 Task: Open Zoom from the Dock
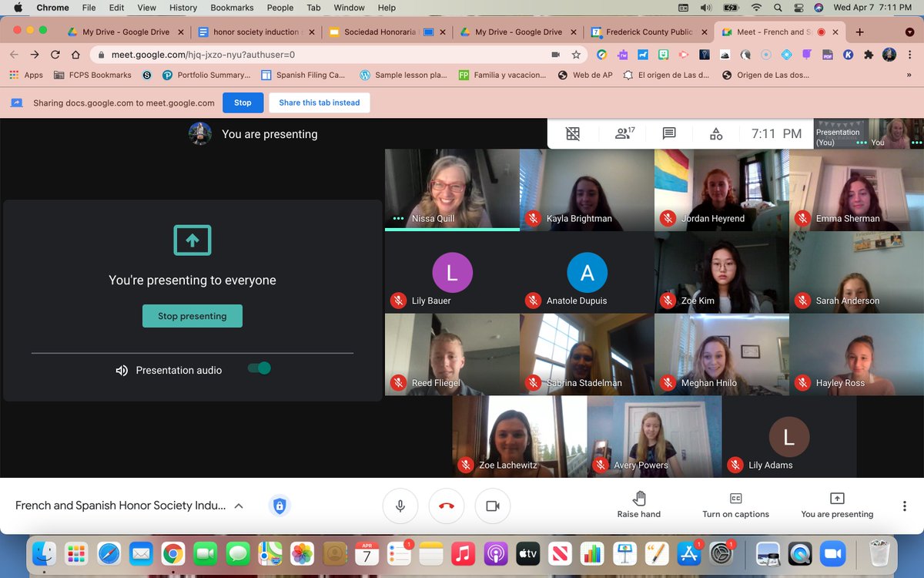tap(832, 553)
